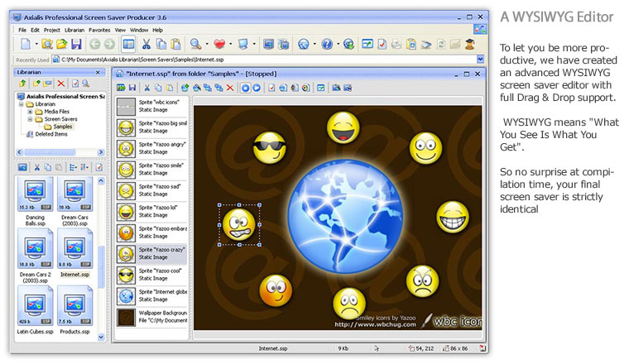Click the New document icon
This screenshot has width=629, height=364.
tap(26, 44)
